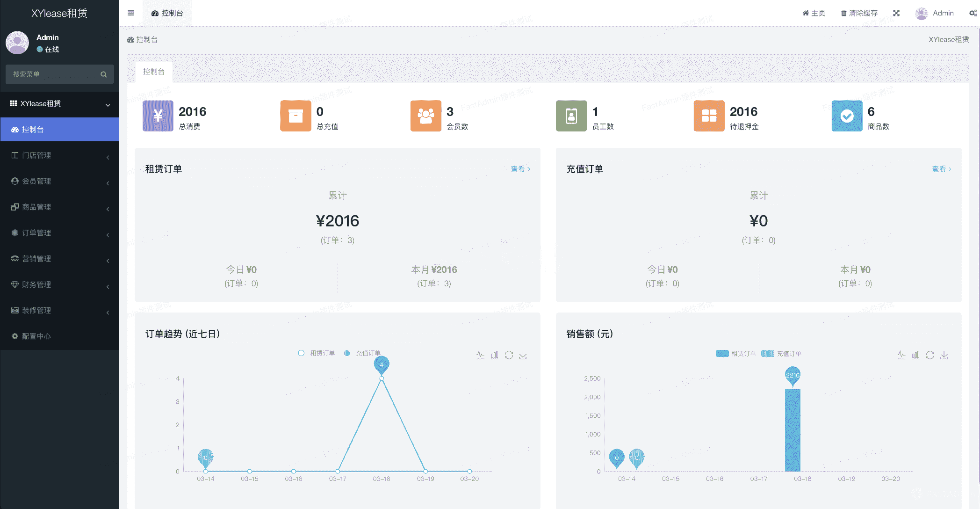Screen dimensions: 980x509
Task: Download the 订单趋势 chart as image
Action: click(x=523, y=355)
